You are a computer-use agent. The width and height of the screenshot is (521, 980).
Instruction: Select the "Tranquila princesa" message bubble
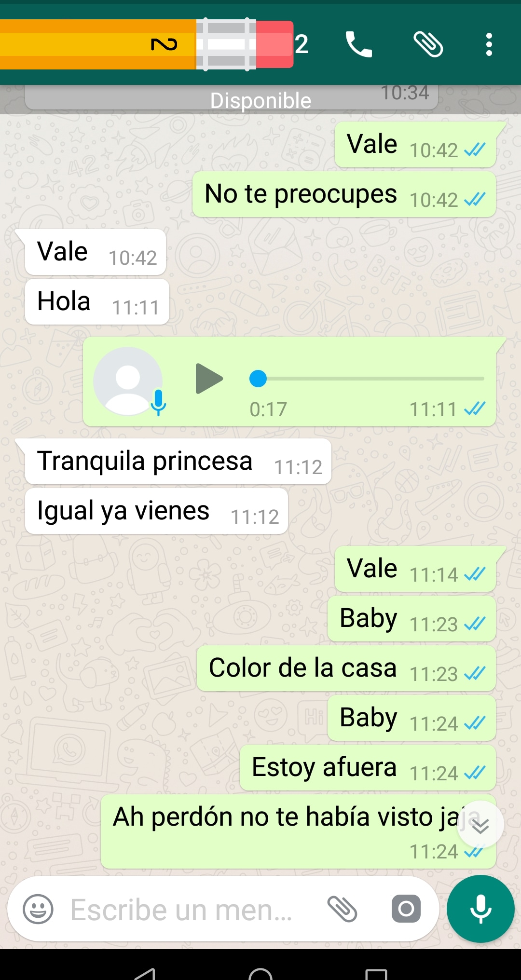pos(178,462)
